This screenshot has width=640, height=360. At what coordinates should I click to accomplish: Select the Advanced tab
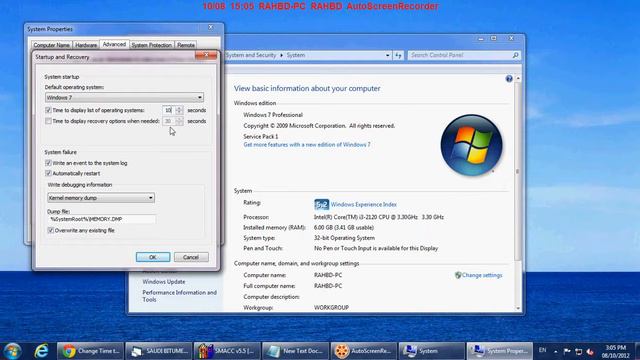coord(114,44)
